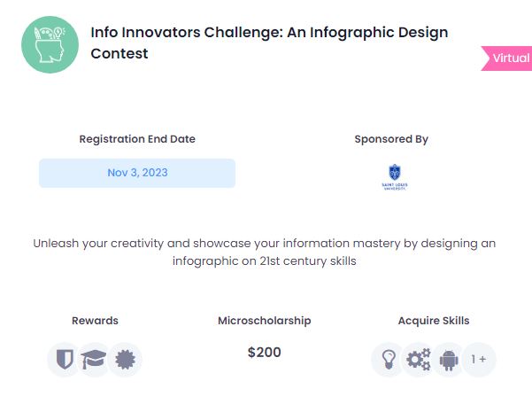The height and width of the screenshot is (412, 532).
Task: Click the Sponsored By heading
Action: point(391,139)
